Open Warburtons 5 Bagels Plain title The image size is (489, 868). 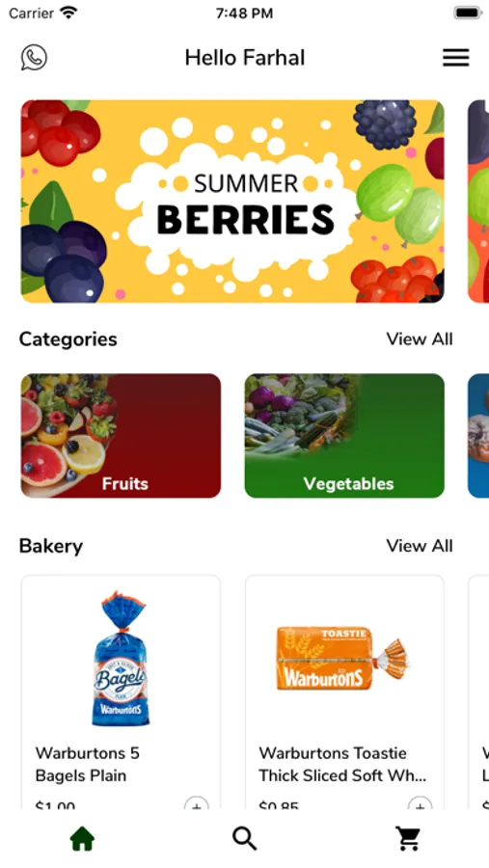(88, 765)
